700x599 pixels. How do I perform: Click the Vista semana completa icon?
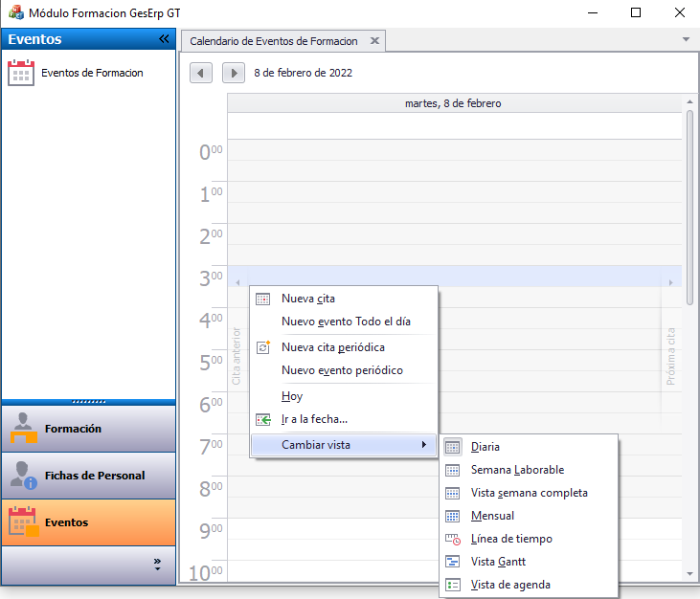coord(453,493)
